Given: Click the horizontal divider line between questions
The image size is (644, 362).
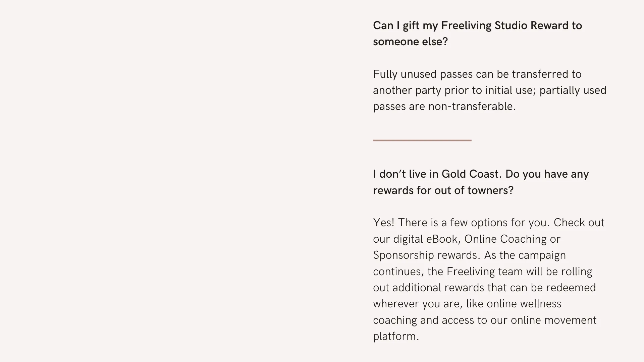Looking at the screenshot, I should [422, 140].
